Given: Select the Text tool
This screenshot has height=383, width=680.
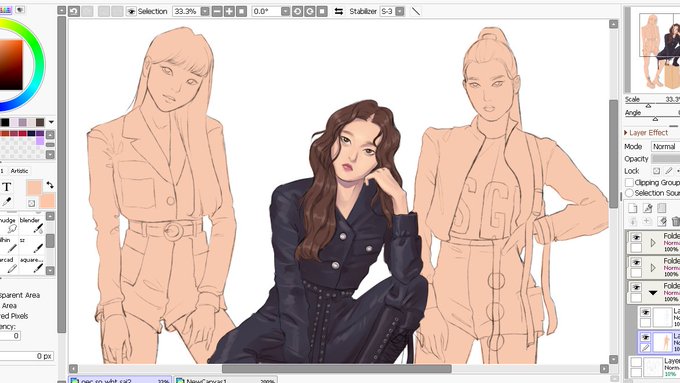Looking at the screenshot, I should coord(7,187).
